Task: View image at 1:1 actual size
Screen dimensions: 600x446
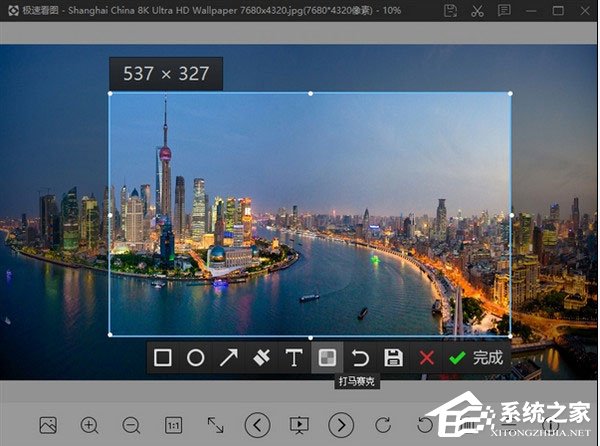Action: [x=173, y=425]
